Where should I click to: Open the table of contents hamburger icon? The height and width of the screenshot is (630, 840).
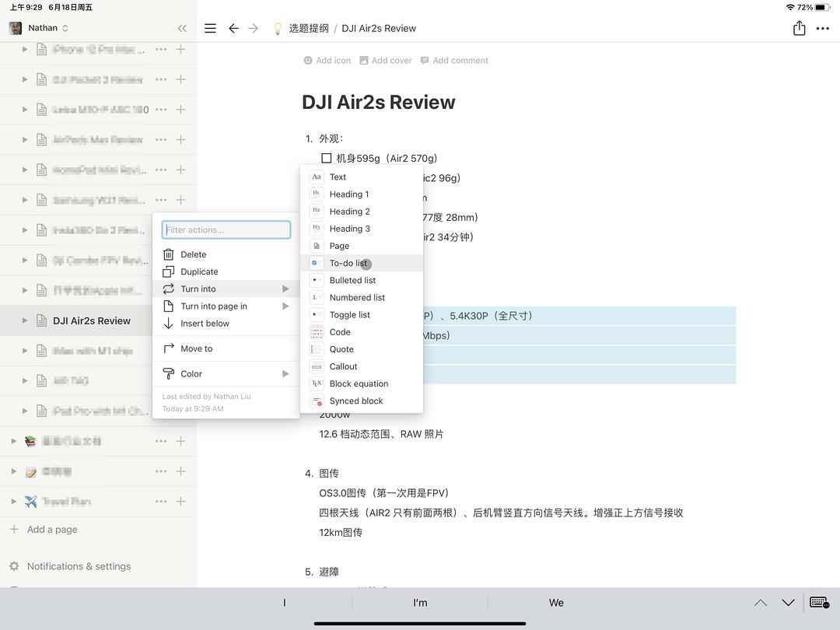210,28
